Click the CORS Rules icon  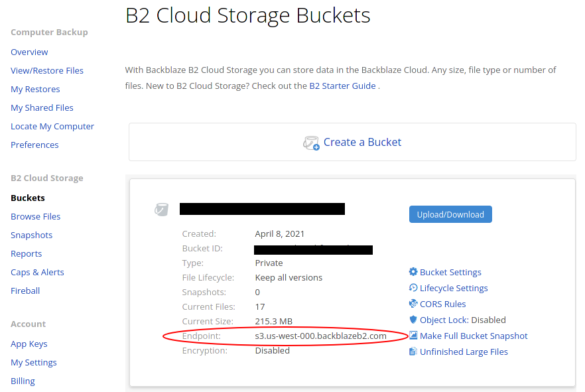413,304
